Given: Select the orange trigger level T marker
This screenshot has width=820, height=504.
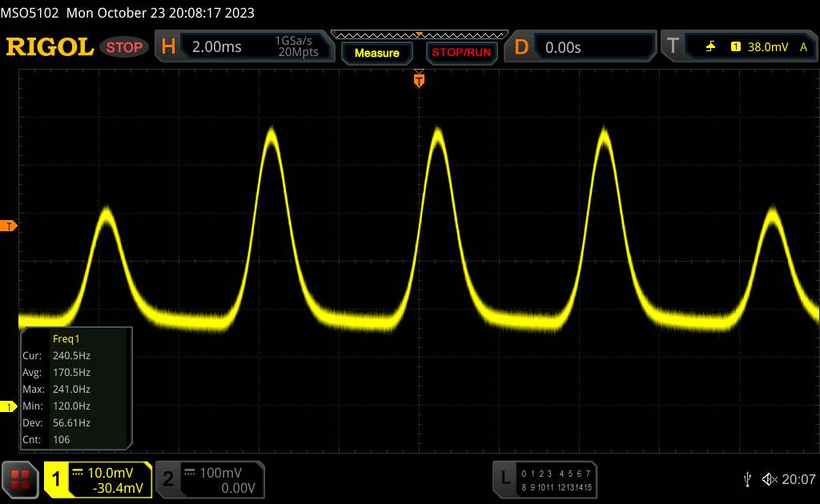Looking at the screenshot, I should click(9, 226).
